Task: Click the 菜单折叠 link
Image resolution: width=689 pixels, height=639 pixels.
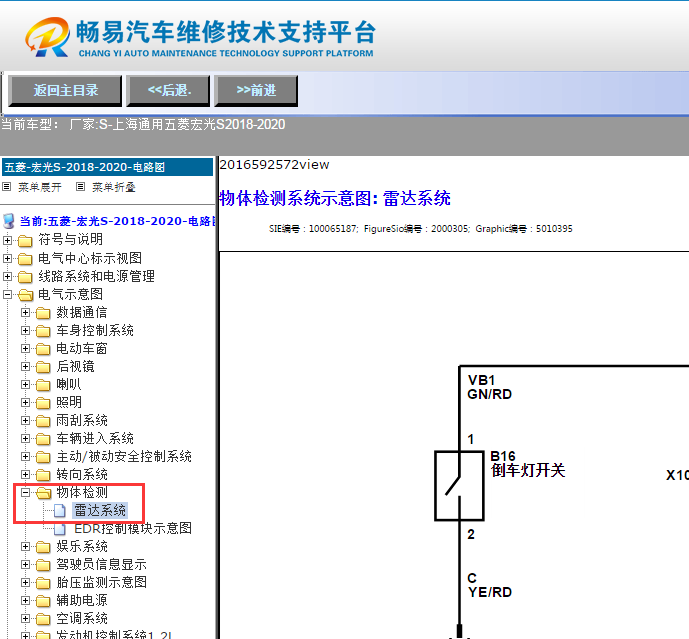Action: pyautogui.click(x=113, y=187)
